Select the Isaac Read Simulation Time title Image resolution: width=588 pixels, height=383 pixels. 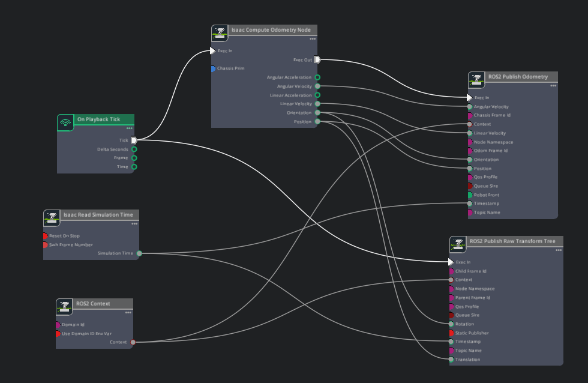click(x=98, y=214)
